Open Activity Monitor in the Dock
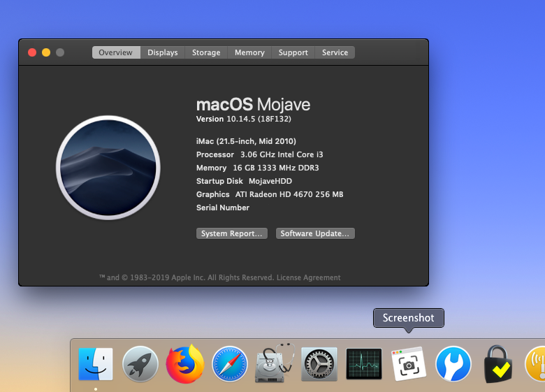Viewport: 545px width, 392px height. tap(364, 364)
